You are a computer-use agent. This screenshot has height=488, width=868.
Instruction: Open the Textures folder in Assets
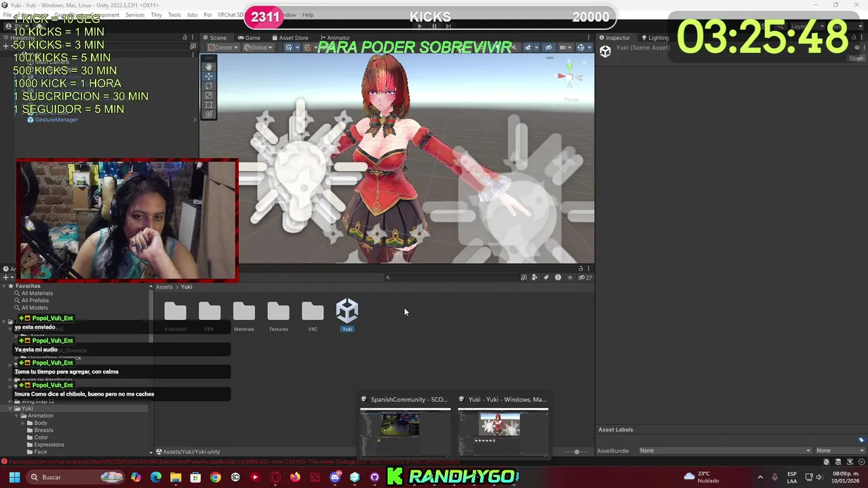point(278,314)
